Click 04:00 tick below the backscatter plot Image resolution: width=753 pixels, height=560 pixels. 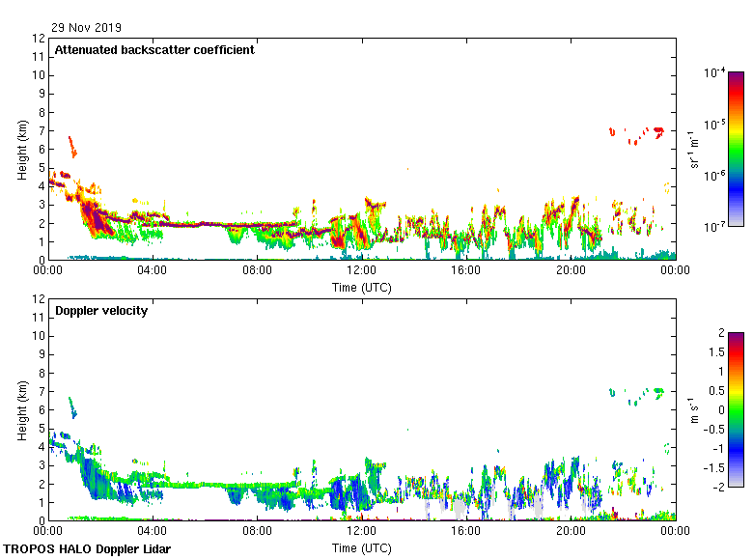point(153,270)
